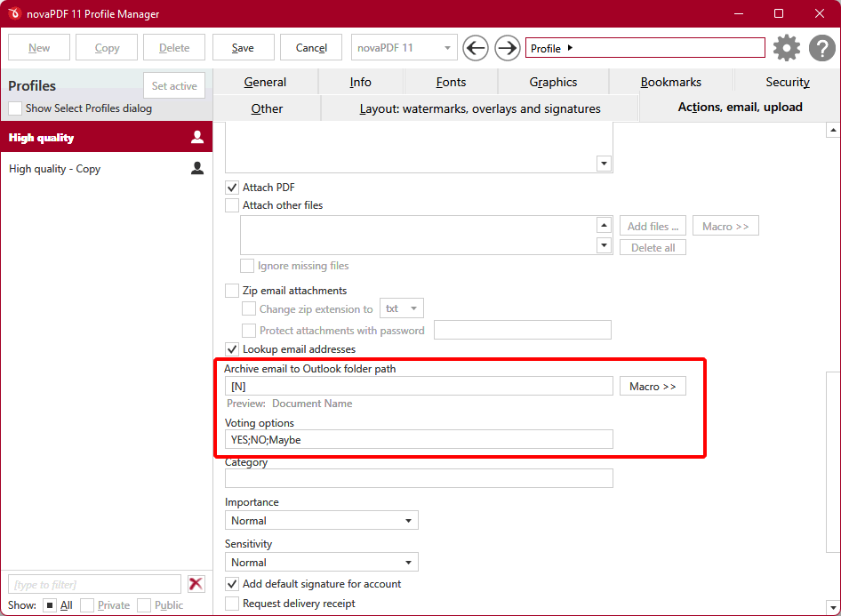The width and height of the screenshot is (841, 616).
Task: Click Macro >> button for attached files
Action: coord(725,227)
